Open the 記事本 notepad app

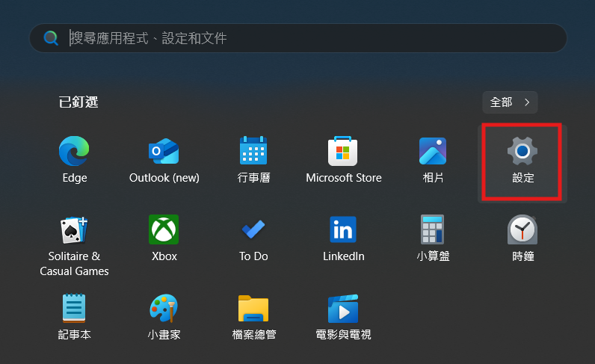[x=75, y=317]
